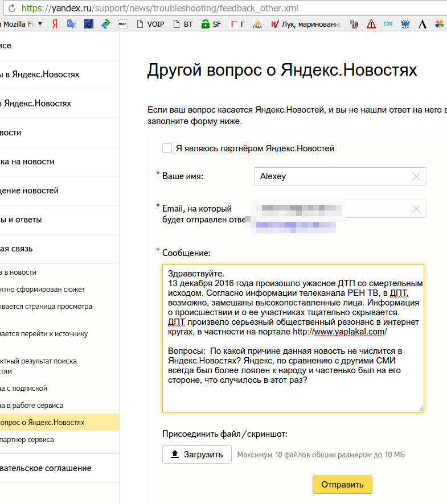Click inside the Email input field

tap(340, 209)
